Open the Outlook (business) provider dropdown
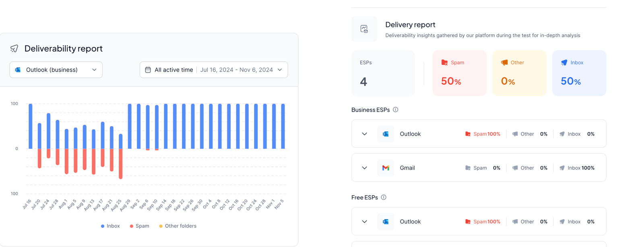The height and width of the screenshot is (247, 644). click(56, 70)
